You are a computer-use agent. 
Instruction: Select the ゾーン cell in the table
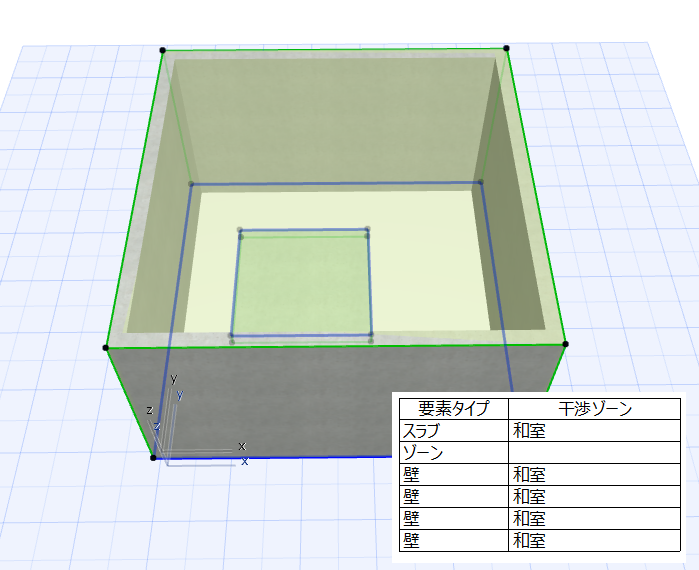454,453
